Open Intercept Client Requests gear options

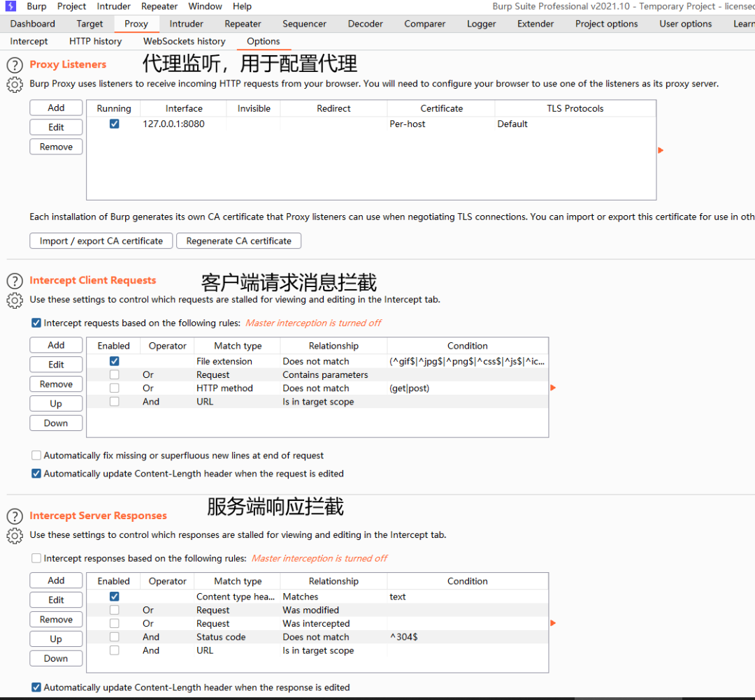tap(15, 300)
